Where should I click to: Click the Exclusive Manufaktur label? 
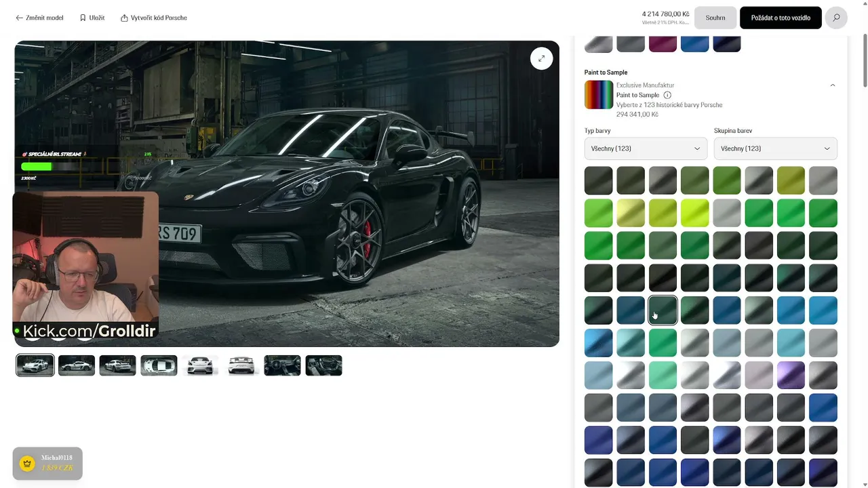pyautogui.click(x=646, y=85)
